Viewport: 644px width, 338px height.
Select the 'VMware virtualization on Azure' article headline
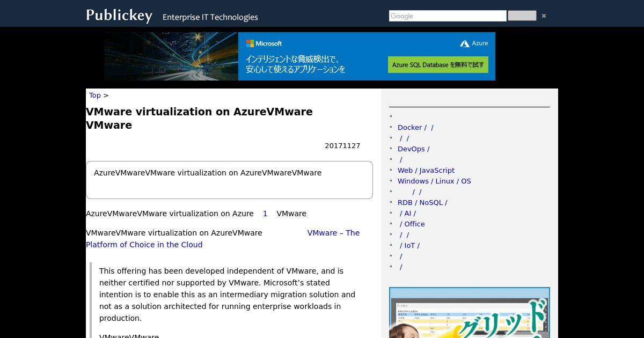point(199,119)
